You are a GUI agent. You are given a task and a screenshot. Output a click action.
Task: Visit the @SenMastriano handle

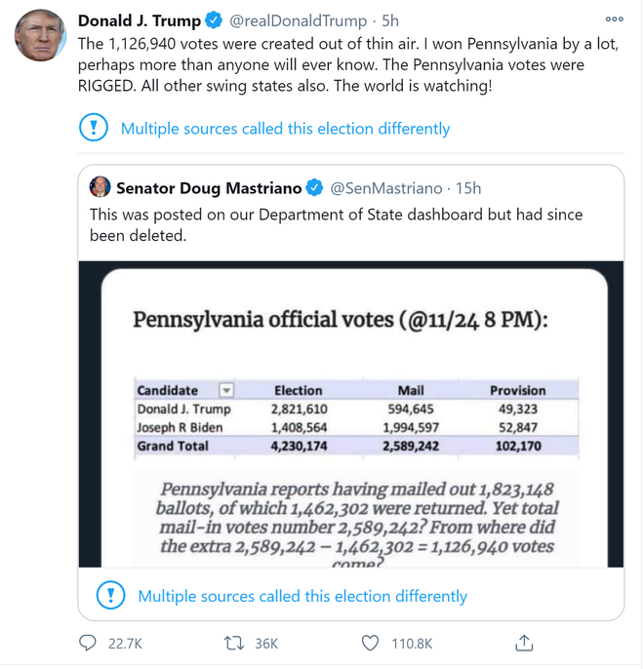(384, 188)
